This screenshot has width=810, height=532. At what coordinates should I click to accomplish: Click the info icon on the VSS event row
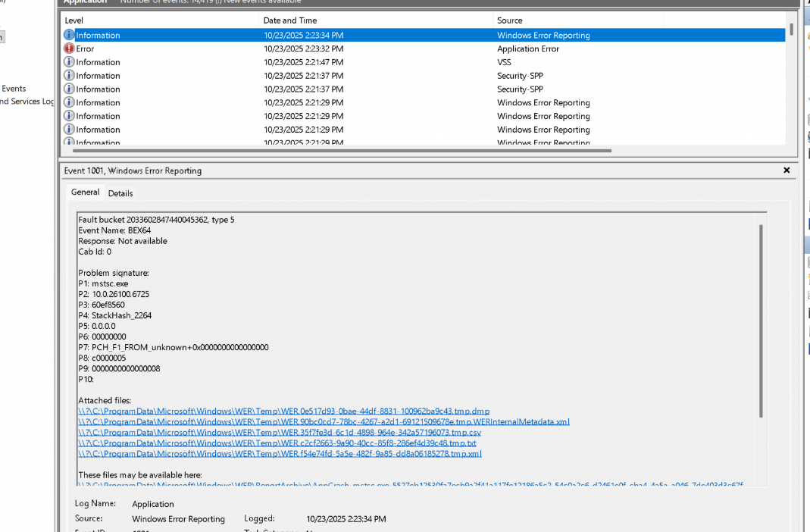[69, 61]
